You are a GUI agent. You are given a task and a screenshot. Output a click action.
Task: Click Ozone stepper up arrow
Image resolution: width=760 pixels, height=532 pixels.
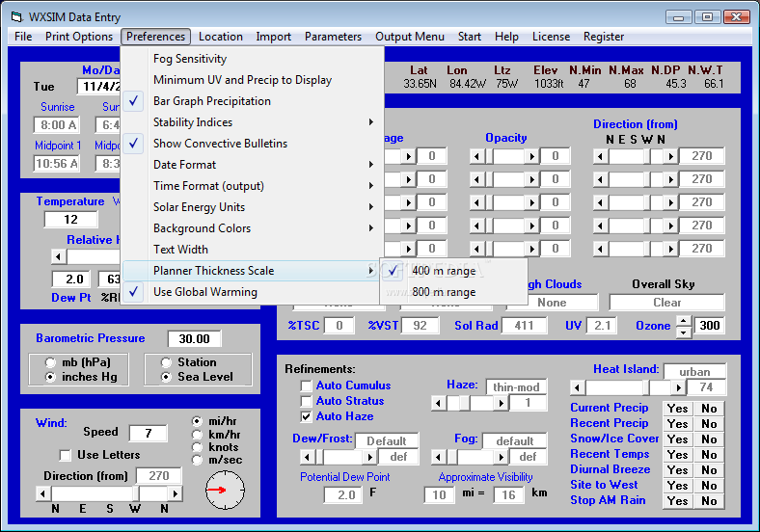[684, 321]
